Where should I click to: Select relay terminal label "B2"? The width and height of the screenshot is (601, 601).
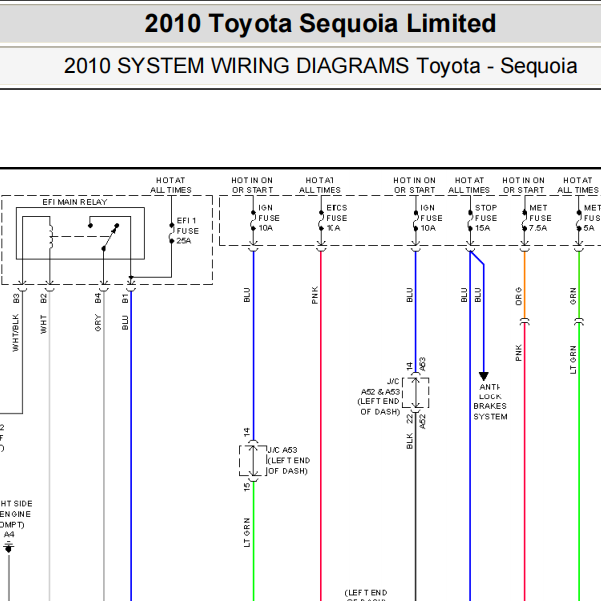(43, 298)
